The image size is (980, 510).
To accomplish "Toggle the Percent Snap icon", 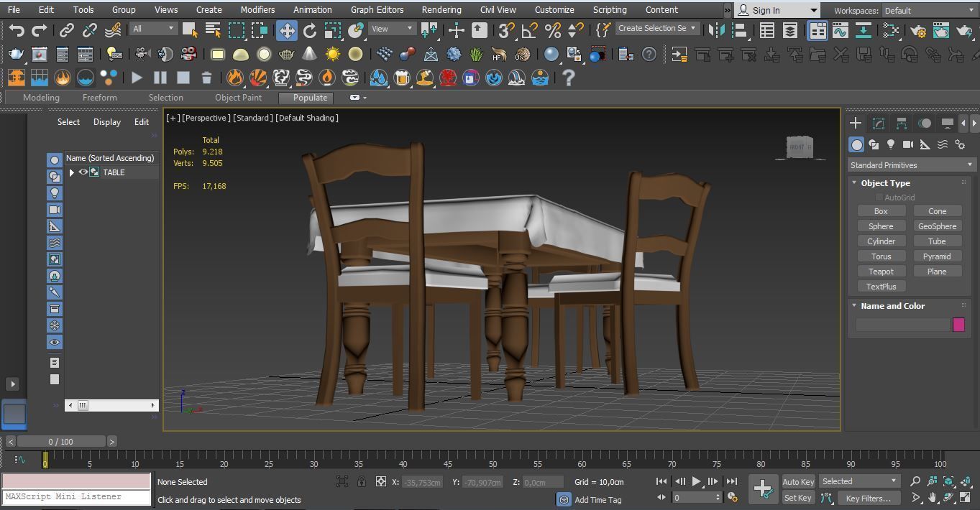I will tap(553, 30).
